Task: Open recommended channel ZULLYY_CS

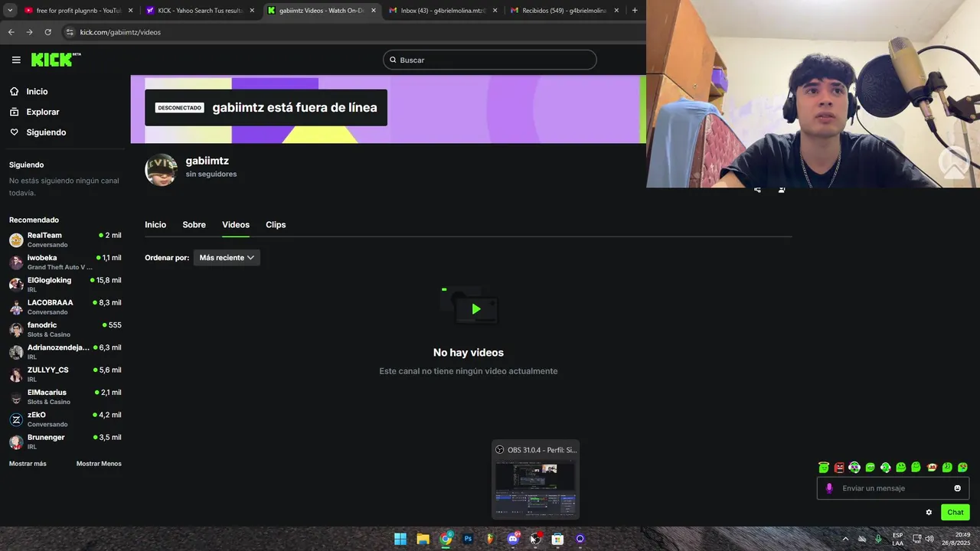Action: pyautogui.click(x=65, y=374)
